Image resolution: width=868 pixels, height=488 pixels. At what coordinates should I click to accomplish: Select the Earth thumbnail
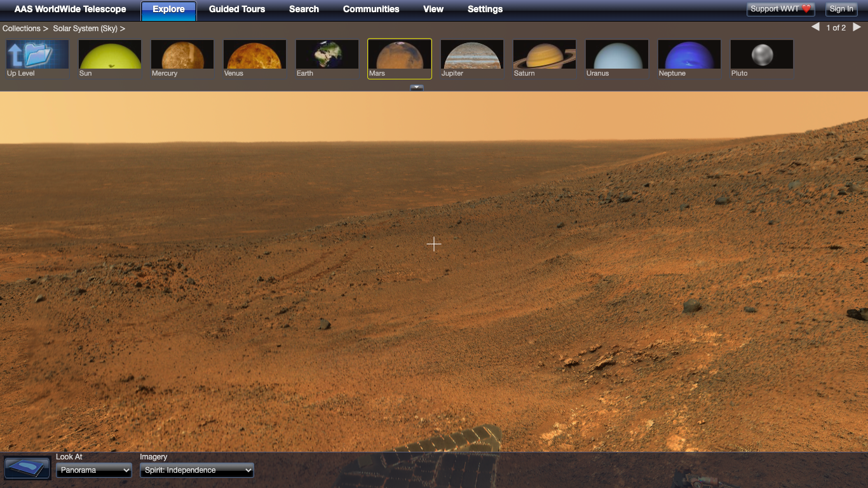point(327,59)
